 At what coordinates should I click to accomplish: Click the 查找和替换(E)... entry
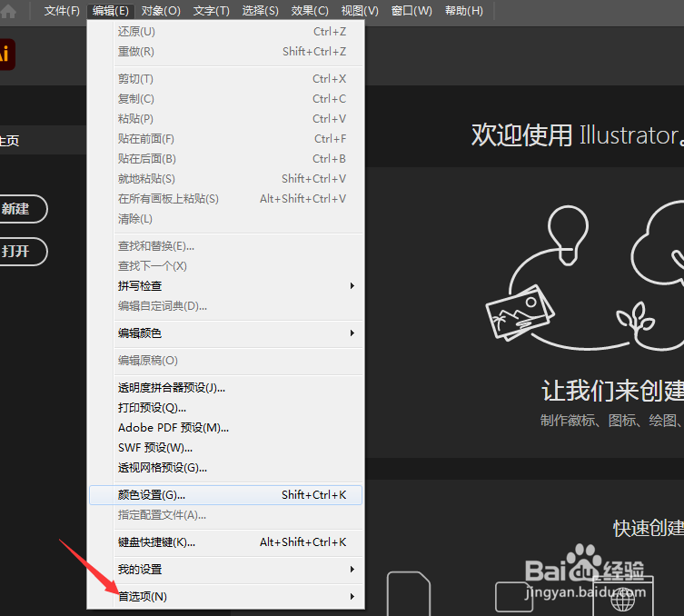(225, 246)
